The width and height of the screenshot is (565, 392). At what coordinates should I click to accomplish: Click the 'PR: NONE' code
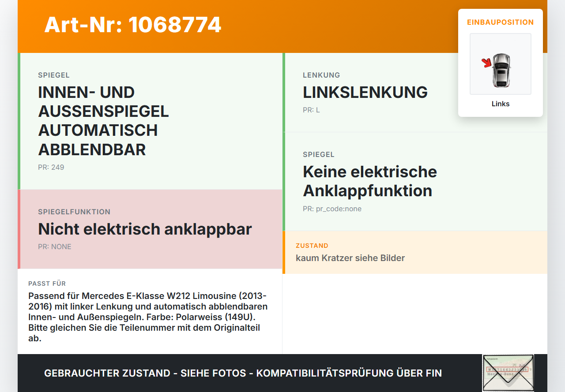coord(55,246)
